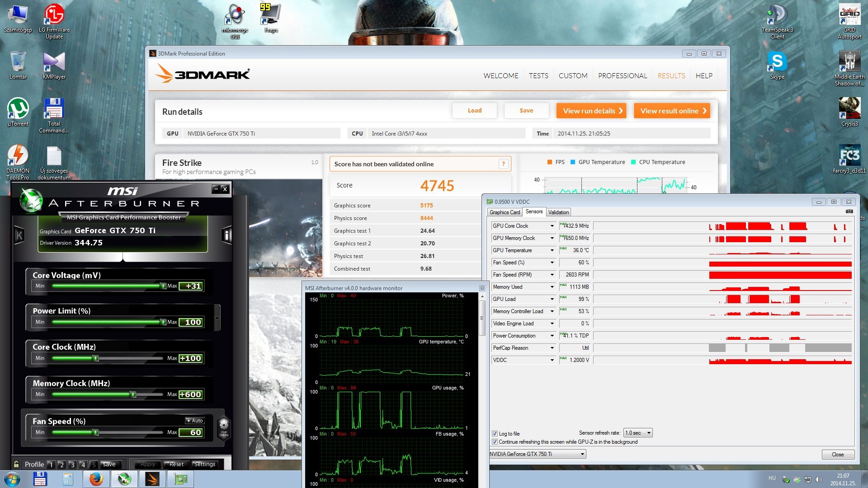The height and width of the screenshot is (488, 868).
Task: Launch KMPlayer desktop shortcut
Action: 54,66
